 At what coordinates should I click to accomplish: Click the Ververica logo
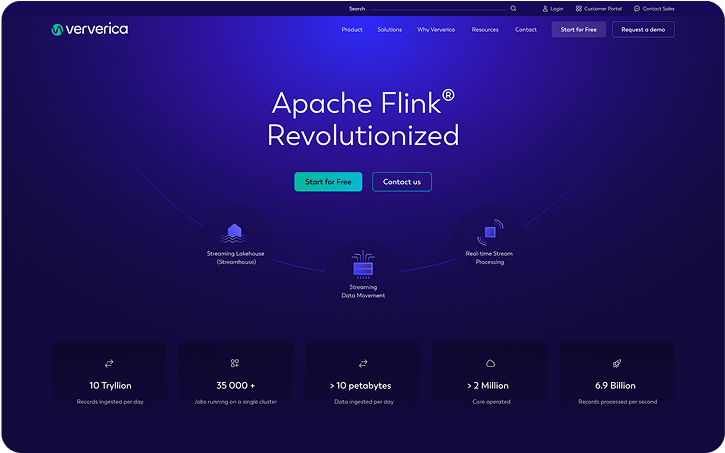(x=90, y=30)
